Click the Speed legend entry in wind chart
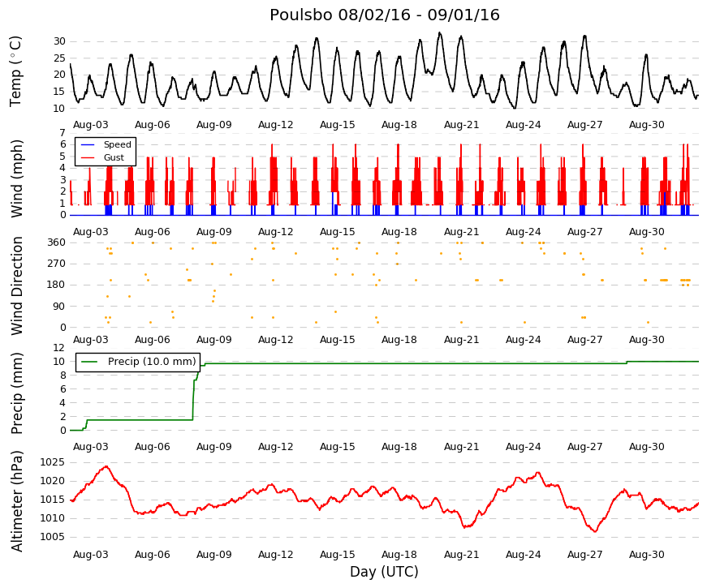Screen dimensions: 707x588 117,144
